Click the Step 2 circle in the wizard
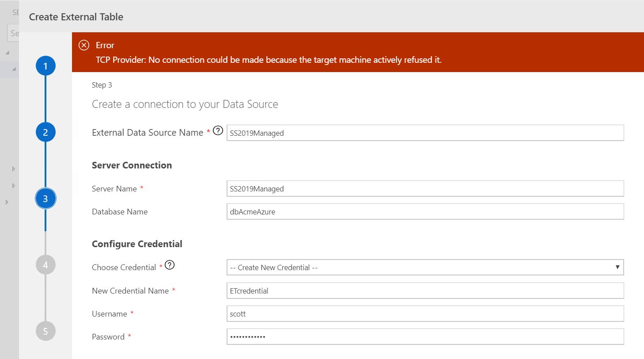 pyautogui.click(x=45, y=132)
